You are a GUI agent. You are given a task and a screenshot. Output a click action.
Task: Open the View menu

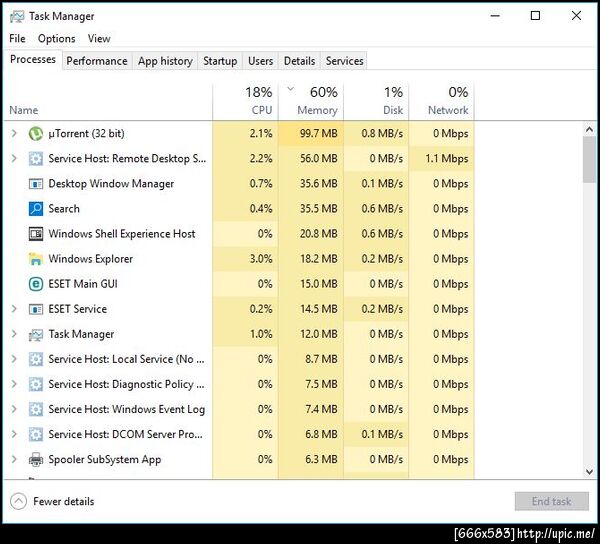pyautogui.click(x=99, y=39)
